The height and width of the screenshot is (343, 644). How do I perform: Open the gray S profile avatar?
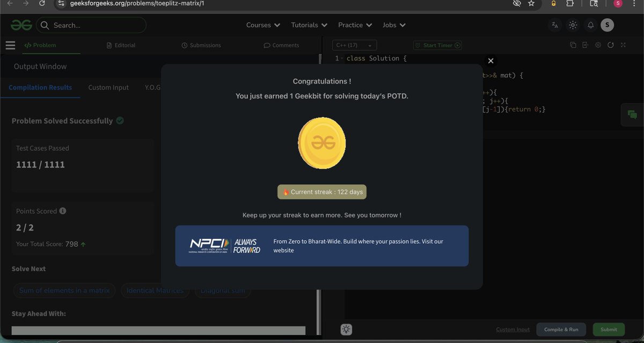click(x=607, y=25)
